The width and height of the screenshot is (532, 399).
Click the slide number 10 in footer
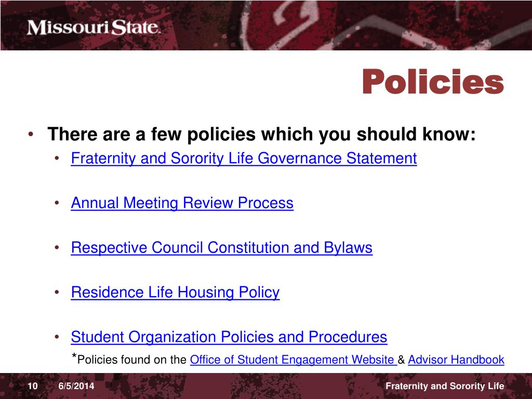pyautogui.click(x=33, y=386)
